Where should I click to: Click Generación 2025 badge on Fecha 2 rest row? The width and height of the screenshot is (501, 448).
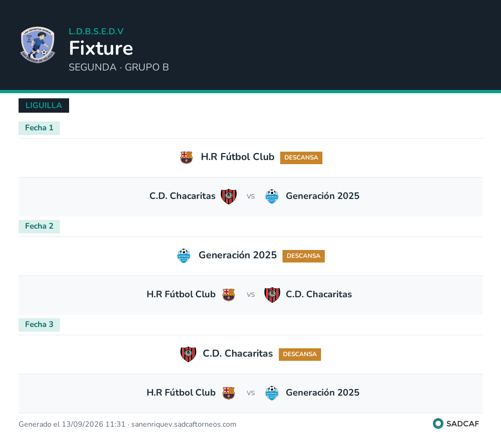click(x=184, y=256)
